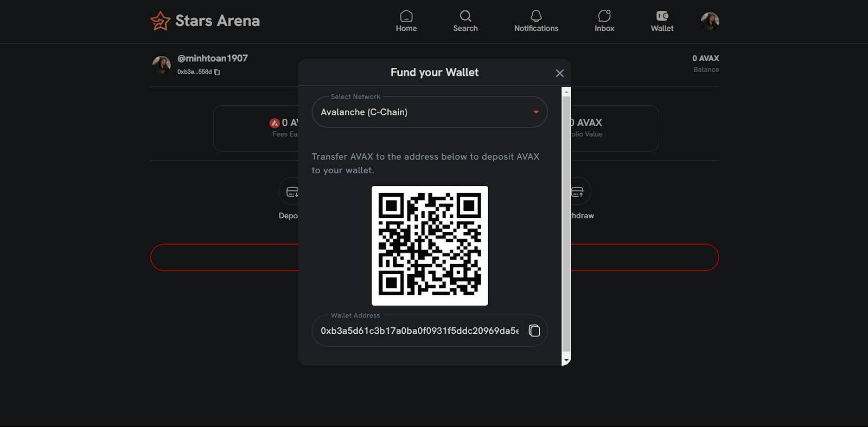Viewport: 868px width, 427px height.
Task: Click the Stars Arena title text
Action: pyautogui.click(x=218, y=21)
